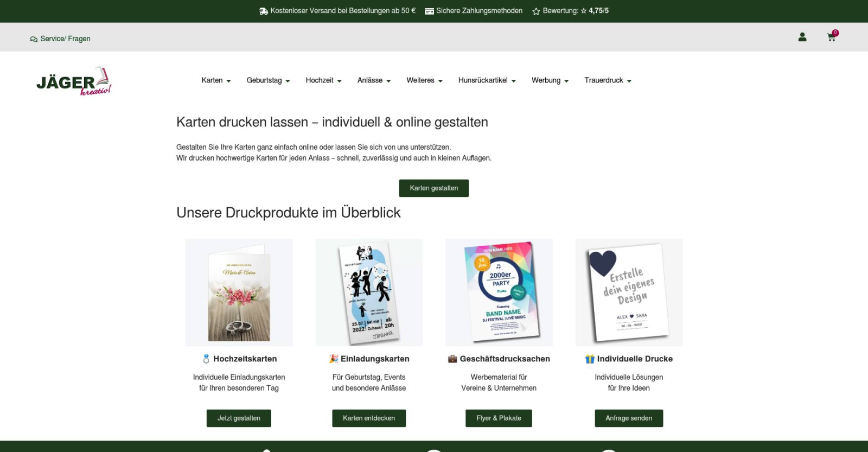Expand the Geburtstag dropdown arrow
The width and height of the screenshot is (868, 452).
(x=288, y=81)
